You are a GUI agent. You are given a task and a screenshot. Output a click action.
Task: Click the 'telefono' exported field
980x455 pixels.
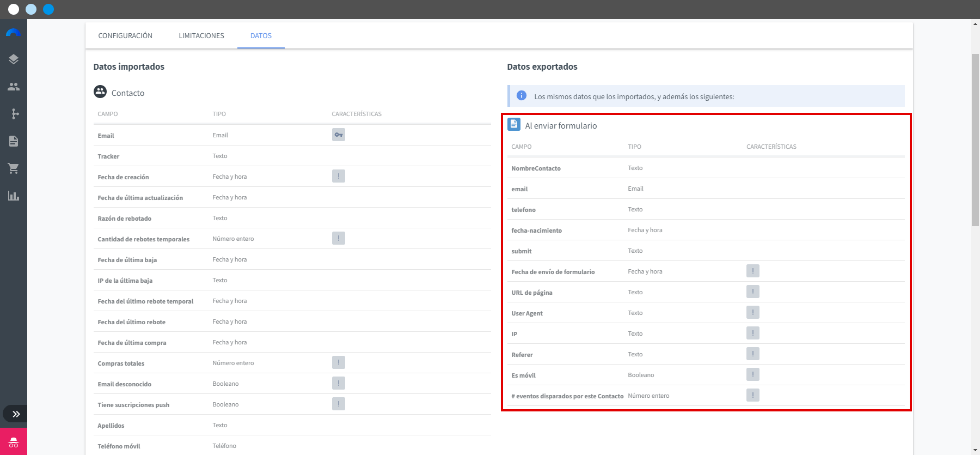click(x=523, y=210)
